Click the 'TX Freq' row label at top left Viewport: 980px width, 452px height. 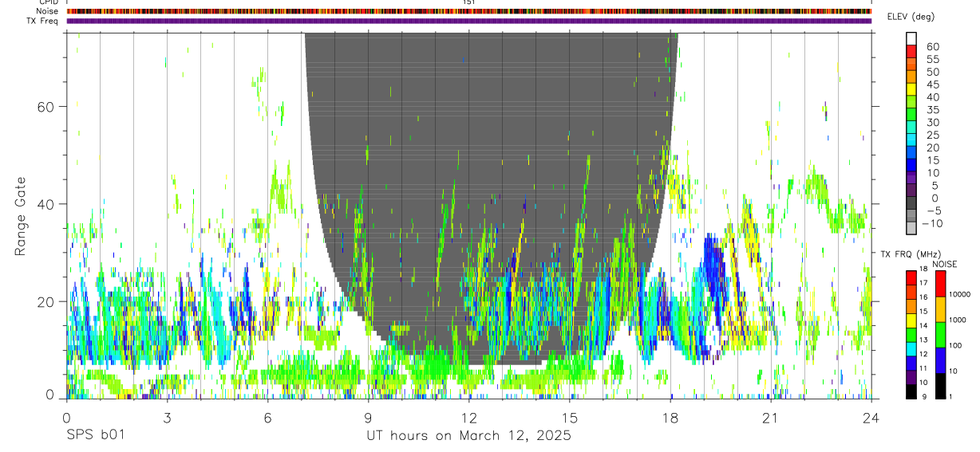click(x=43, y=21)
